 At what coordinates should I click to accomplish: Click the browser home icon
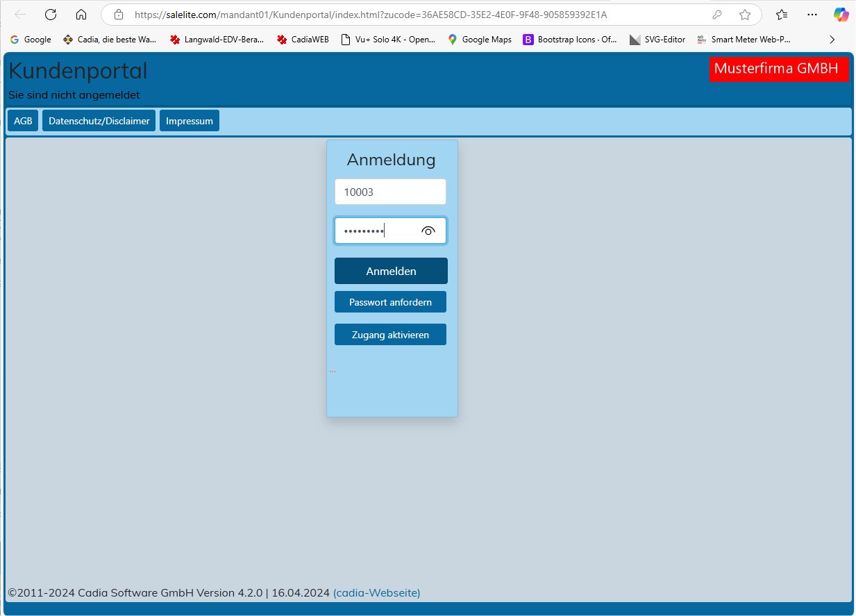pyautogui.click(x=81, y=15)
